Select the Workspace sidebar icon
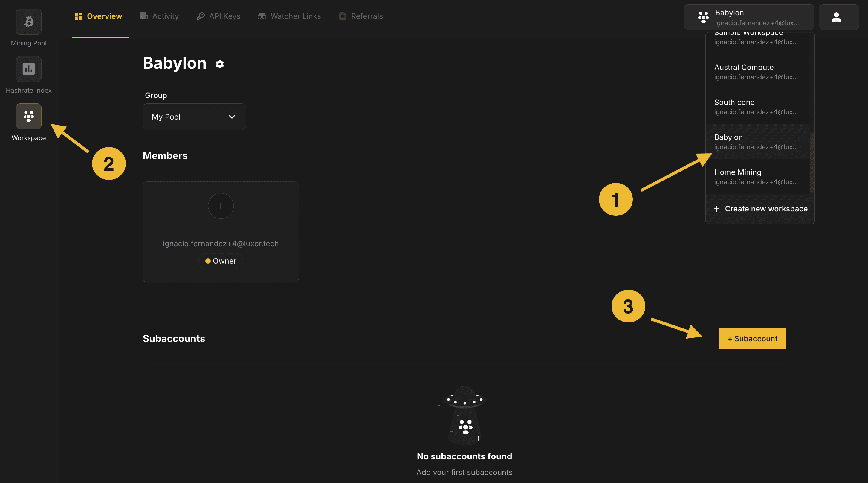The image size is (868, 483). pos(29,116)
